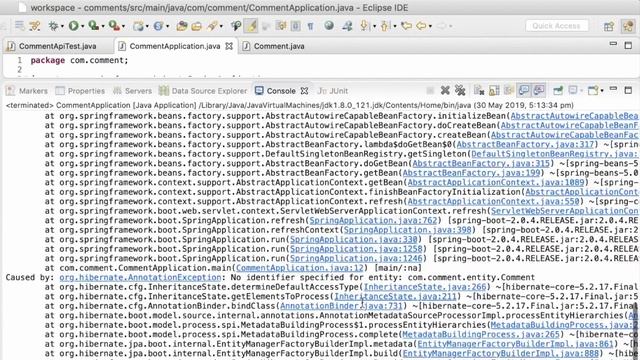Viewport: 640px width, 360px height.
Task: Toggle Show Whitespace Characters pilcrow icon
Action: click(311, 26)
